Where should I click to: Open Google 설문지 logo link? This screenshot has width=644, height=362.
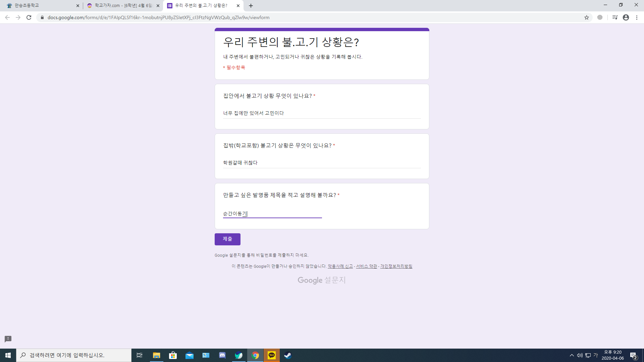tap(322, 280)
